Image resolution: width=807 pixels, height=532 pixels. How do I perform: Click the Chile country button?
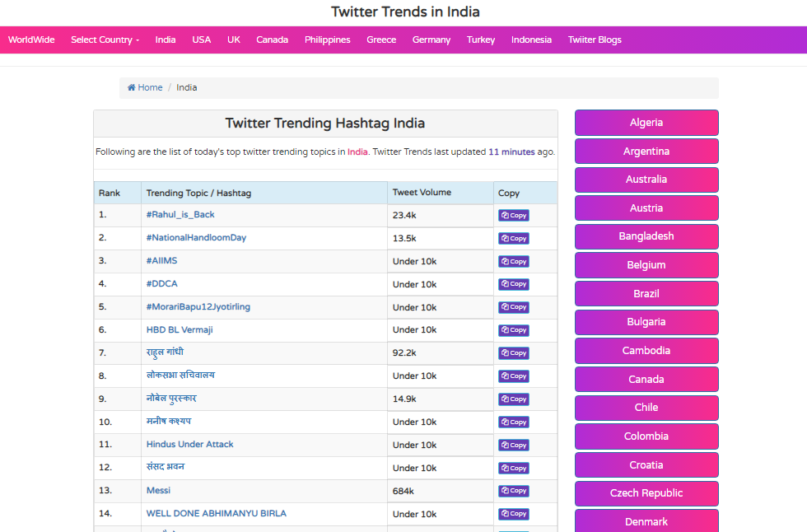tap(646, 408)
